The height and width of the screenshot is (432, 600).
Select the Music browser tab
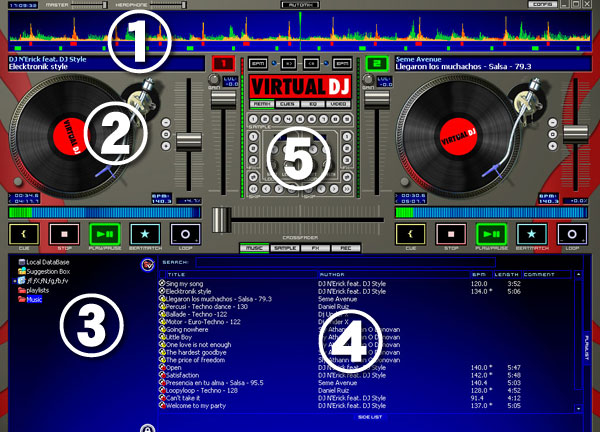[x=254, y=248]
